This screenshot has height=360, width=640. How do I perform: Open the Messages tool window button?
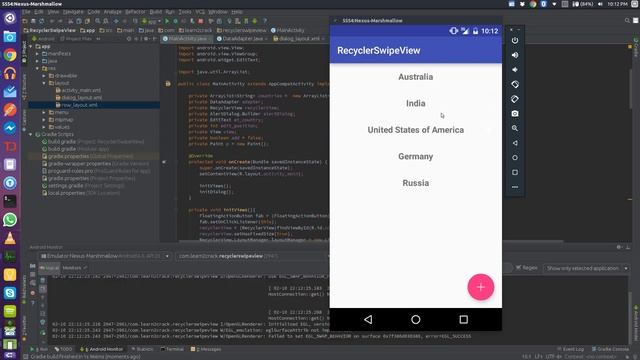tap(206, 349)
